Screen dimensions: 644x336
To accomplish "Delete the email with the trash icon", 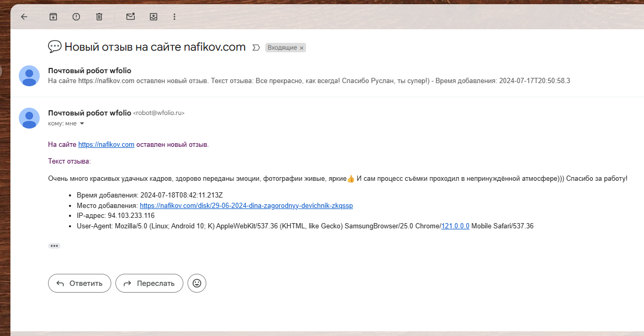I will 99,16.
